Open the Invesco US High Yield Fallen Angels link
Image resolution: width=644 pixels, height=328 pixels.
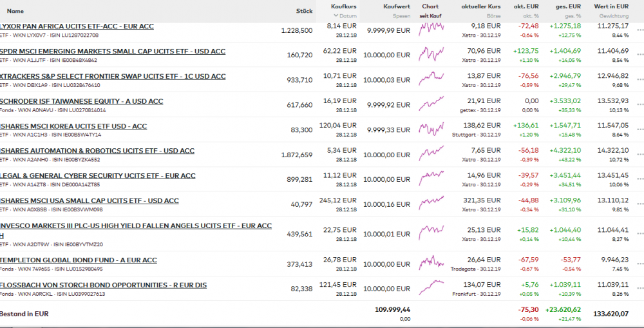pos(136,226)
